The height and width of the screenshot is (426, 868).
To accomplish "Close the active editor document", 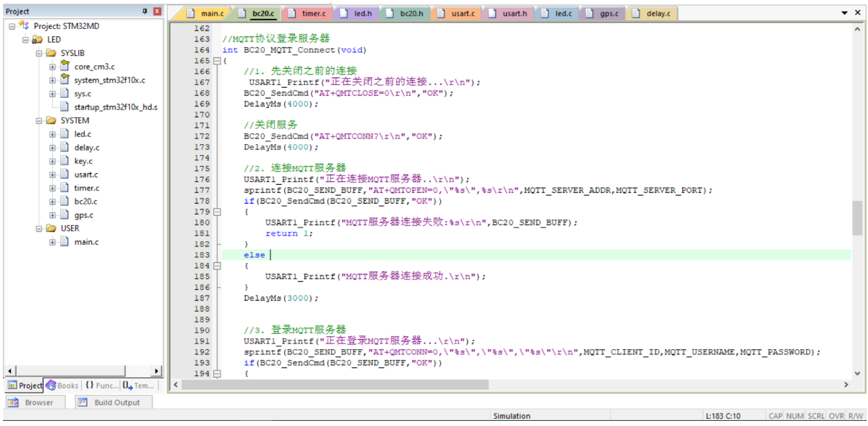I will pos(857,13).
